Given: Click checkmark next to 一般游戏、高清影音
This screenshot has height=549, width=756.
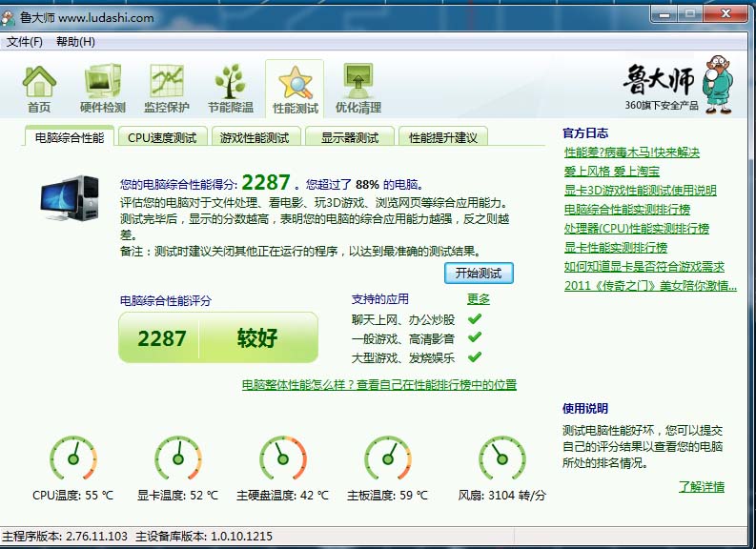Looking at the screenshot, I should pyautogui.click(x=475, y=337).
